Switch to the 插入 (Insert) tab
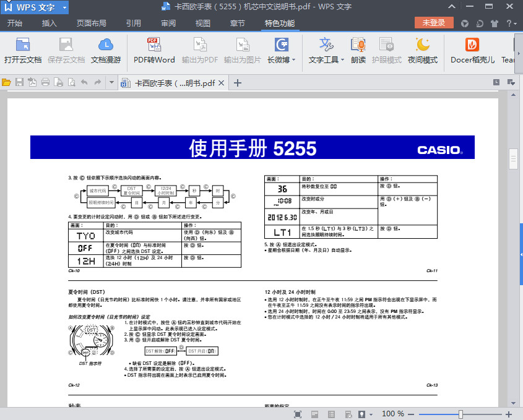 pos(50,24)
